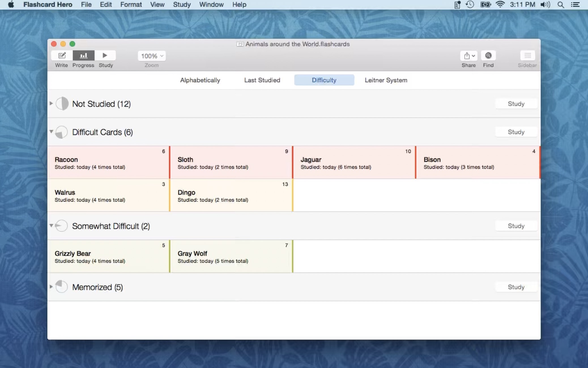
Task: Click the Not Studied pie chart icon
Action: [x=62, y=104]
